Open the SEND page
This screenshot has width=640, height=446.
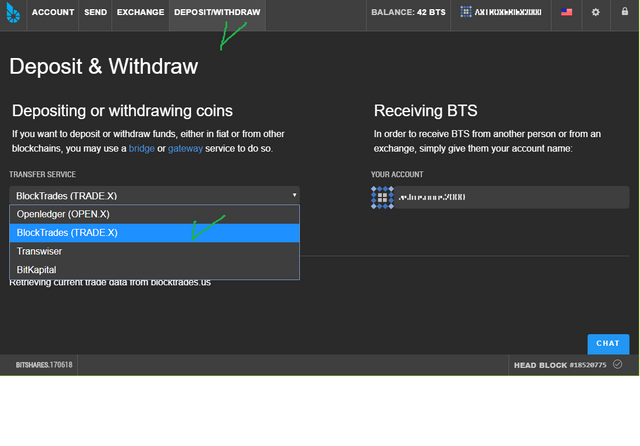96,12
